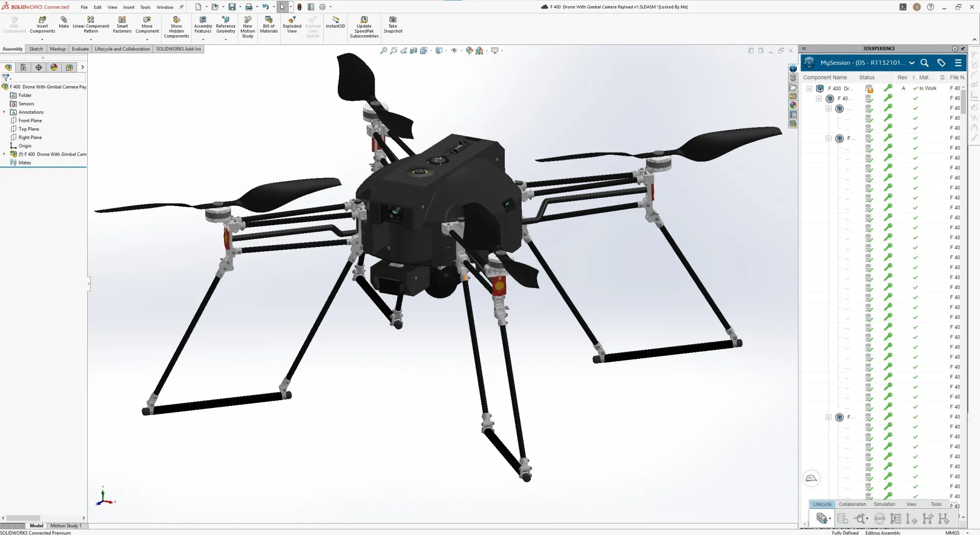Viewport: 980px width, 535px height.
Task: Toggle Show Hidden Components
Action: point(176,26)
